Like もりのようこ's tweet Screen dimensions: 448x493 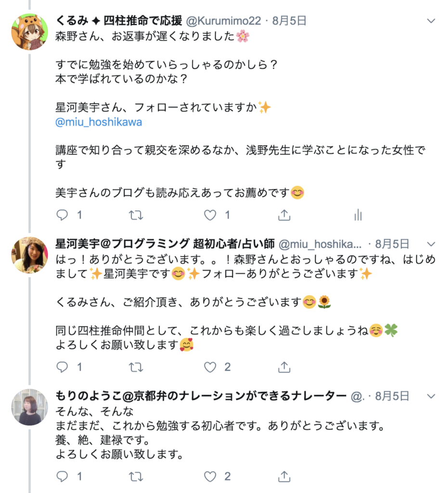(210, 477)
